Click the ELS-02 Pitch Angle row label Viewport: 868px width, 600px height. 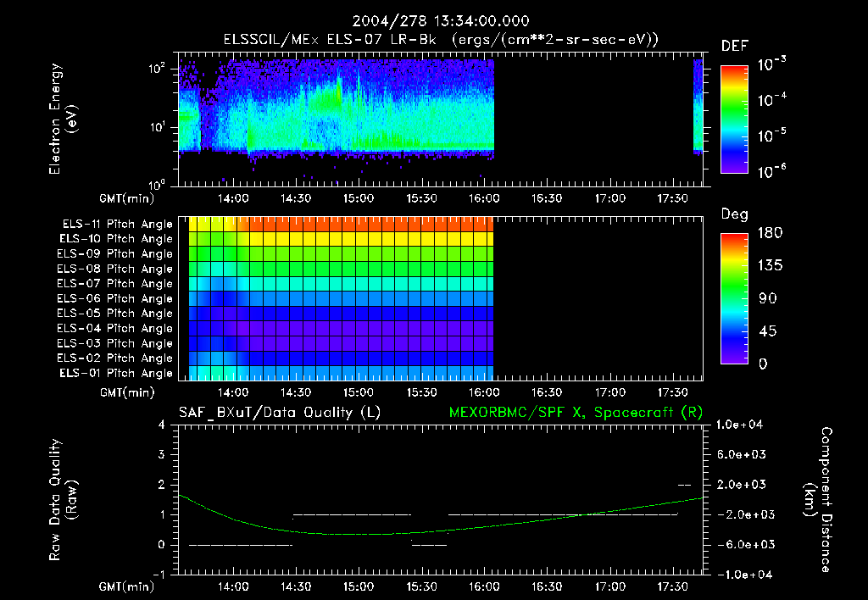pyautogui.click(x=115, y=358)
